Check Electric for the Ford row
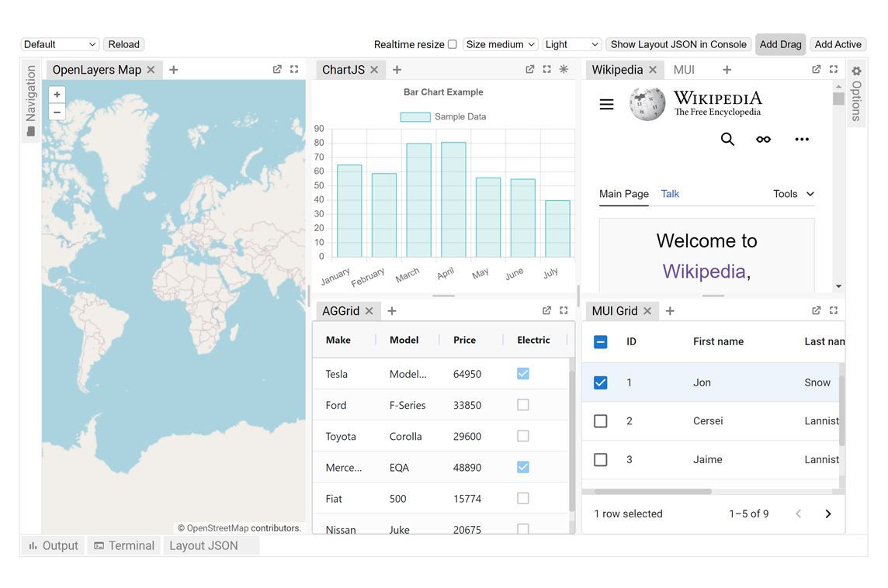Screen dimensions: 888x588 522,405
